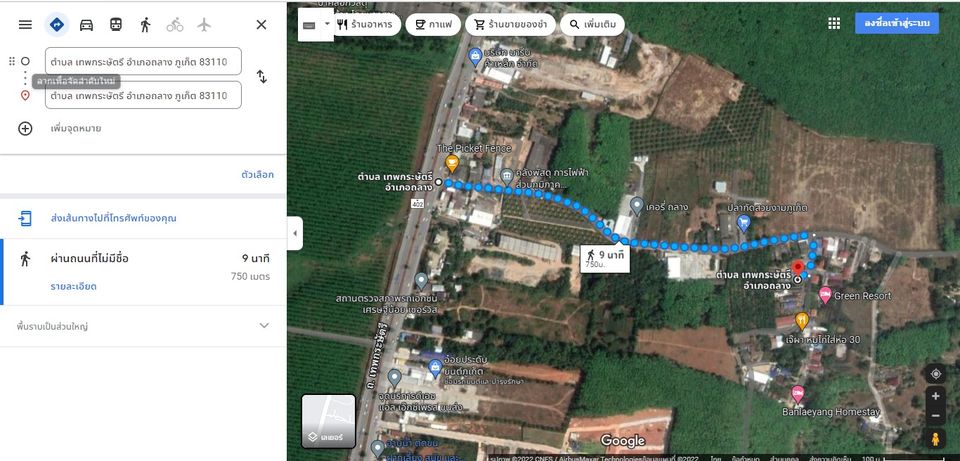Click เจ๊ผา หมี่ไก่ใส่ห่อ 30 restaurant marker
This screenshot has height=461, width=960.
801,320
